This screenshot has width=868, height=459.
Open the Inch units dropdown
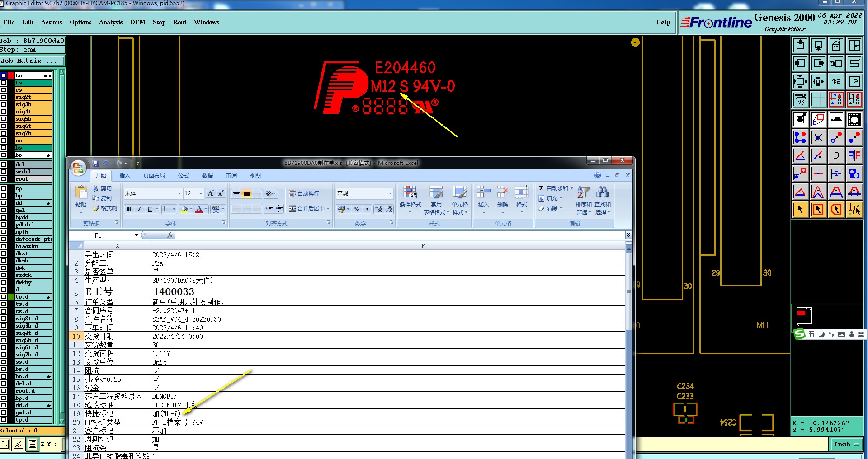coord(846,445)
